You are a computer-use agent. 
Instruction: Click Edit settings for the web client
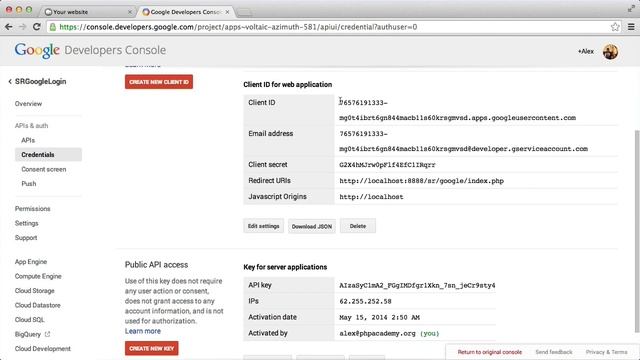(263, 226)
